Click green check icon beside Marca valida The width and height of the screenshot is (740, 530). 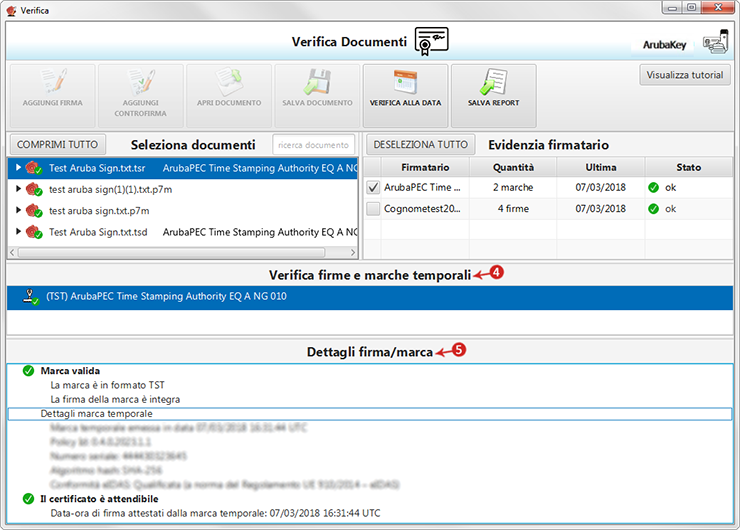coord(28,371)
